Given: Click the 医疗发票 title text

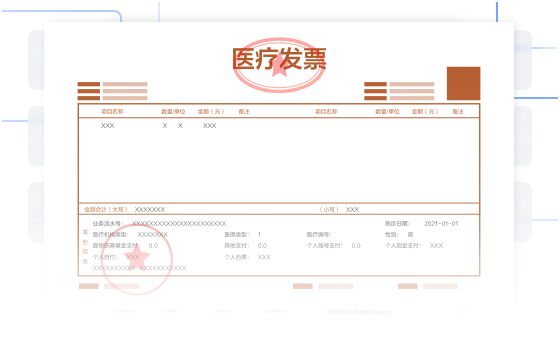Looking at the screenshot, I should point(279,59).
